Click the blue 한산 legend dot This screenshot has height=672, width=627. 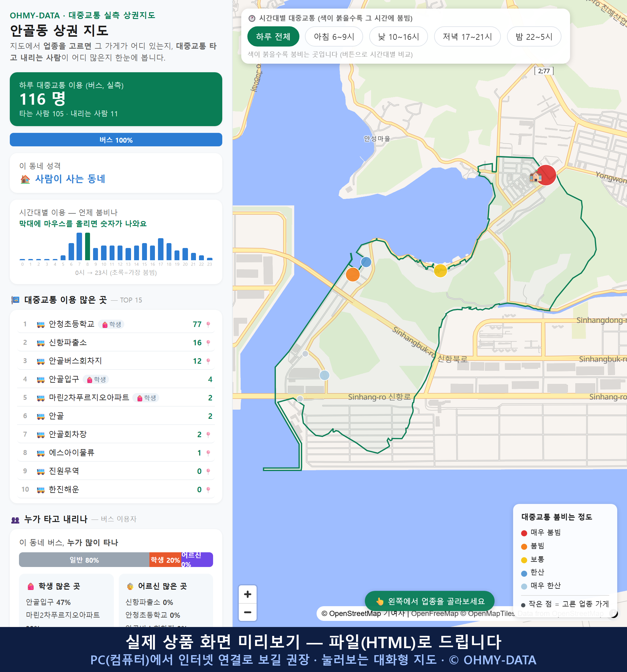pyautogui.click(x=524, y=573)
